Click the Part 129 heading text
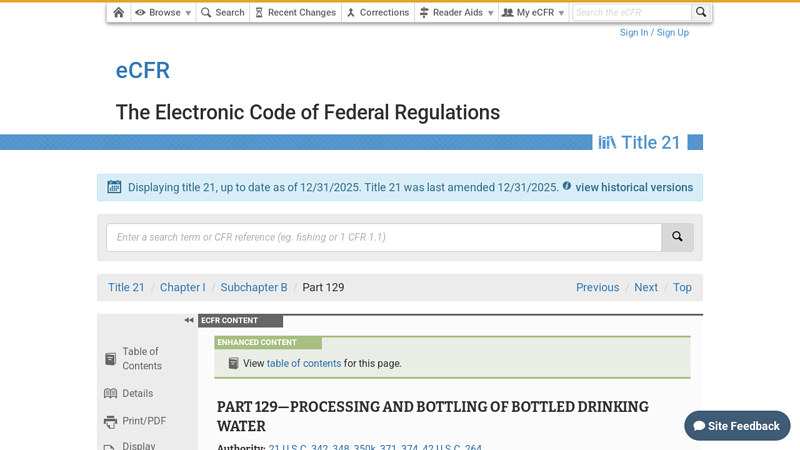Image resolution: width=800 pixels, height=450 pixels. [433, 416]
